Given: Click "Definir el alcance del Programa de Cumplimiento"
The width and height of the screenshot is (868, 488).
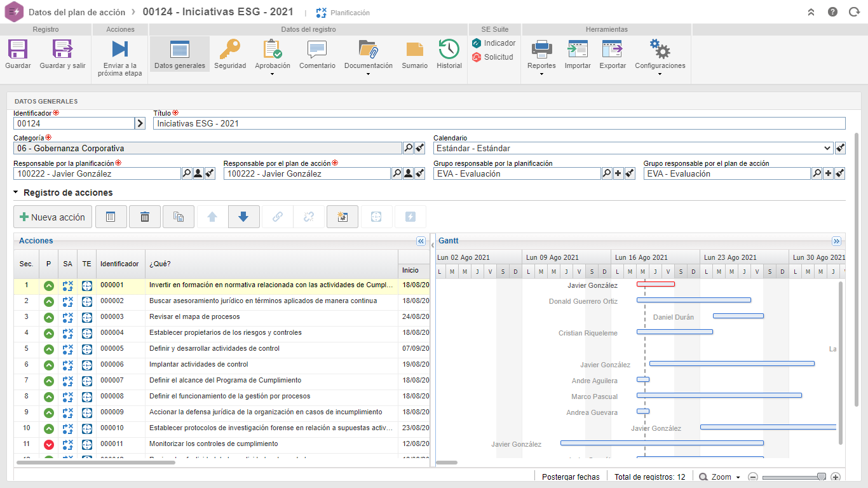Looking at the screenshot, I should (x=225, y=381).
